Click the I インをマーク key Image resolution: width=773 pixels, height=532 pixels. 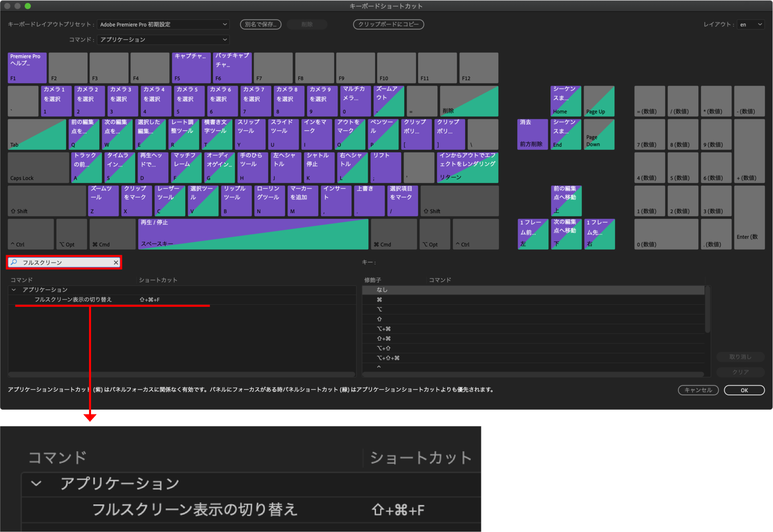click(317, 134)
